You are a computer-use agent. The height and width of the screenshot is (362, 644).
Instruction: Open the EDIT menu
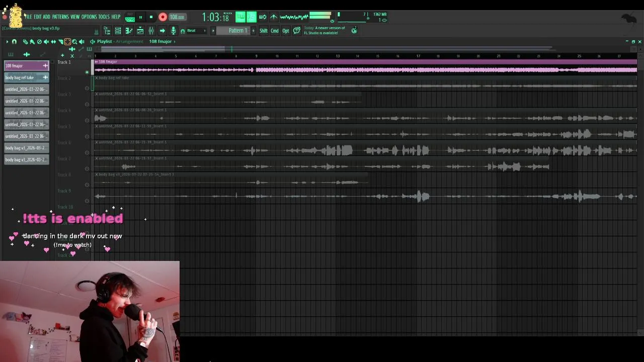38,17
